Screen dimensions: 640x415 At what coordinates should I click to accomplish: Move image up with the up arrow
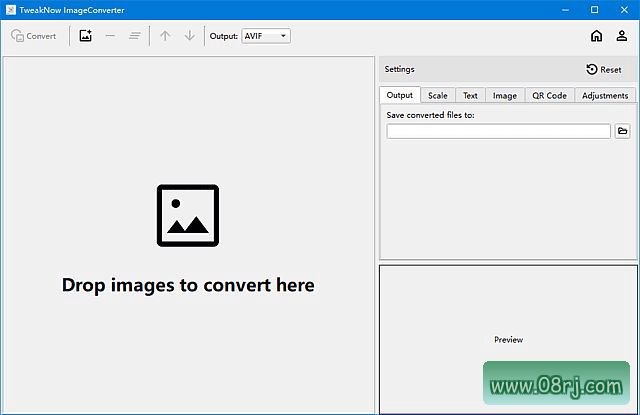[165, 36]
